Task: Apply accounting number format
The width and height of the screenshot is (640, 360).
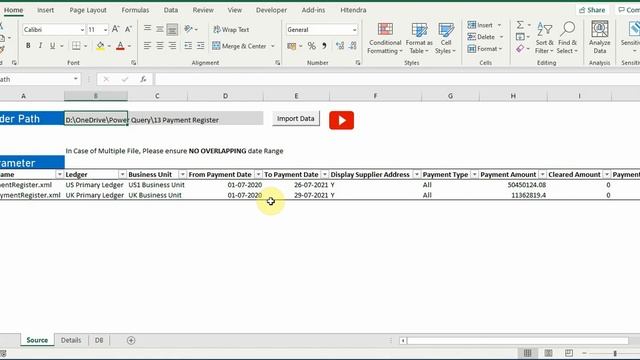Action: (291, 46)
